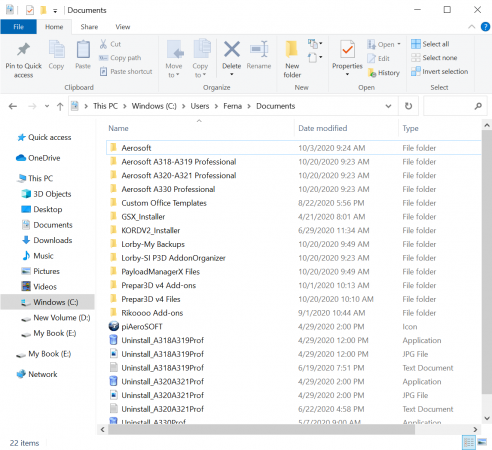Go back with the back arrow

pos(13,106)
